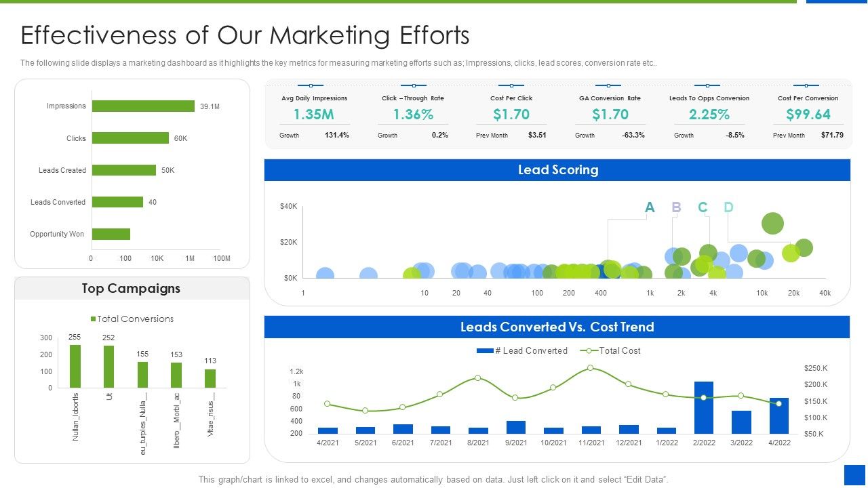Viewport: 868px width, 488px height.
Task: Select the Impressions 39.1M bar
Action: tap(143, 106)
